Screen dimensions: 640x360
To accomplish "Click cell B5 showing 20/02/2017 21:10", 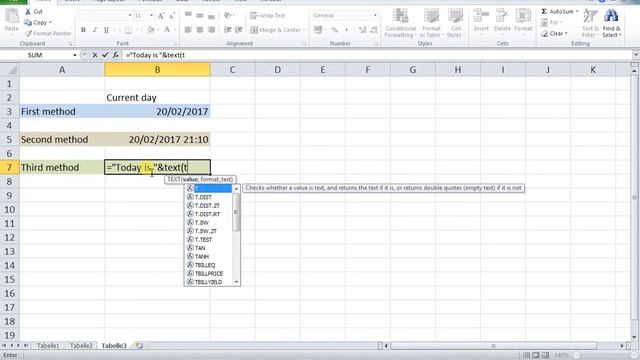I will 157,139.
